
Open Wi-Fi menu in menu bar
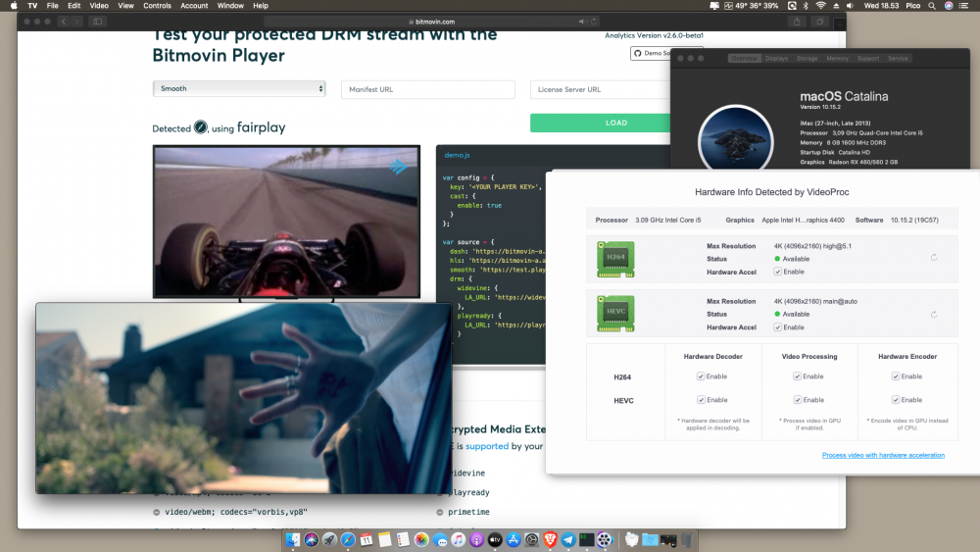click(x=820, y=6)
